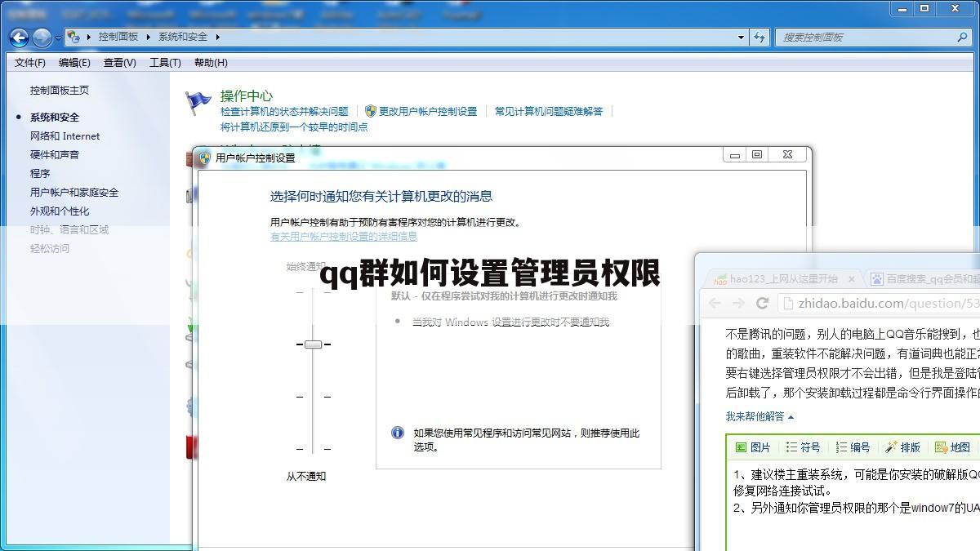Viewport: 980px width, 551px height.
Task: Click the browser forward arrow
Action: point(738,303)
